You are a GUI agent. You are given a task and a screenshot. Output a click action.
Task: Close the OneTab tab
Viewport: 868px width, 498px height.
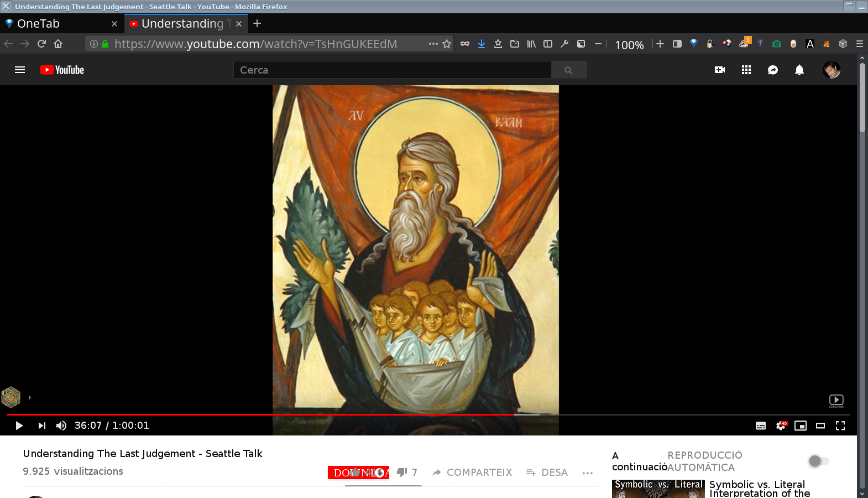click(114, 24)
